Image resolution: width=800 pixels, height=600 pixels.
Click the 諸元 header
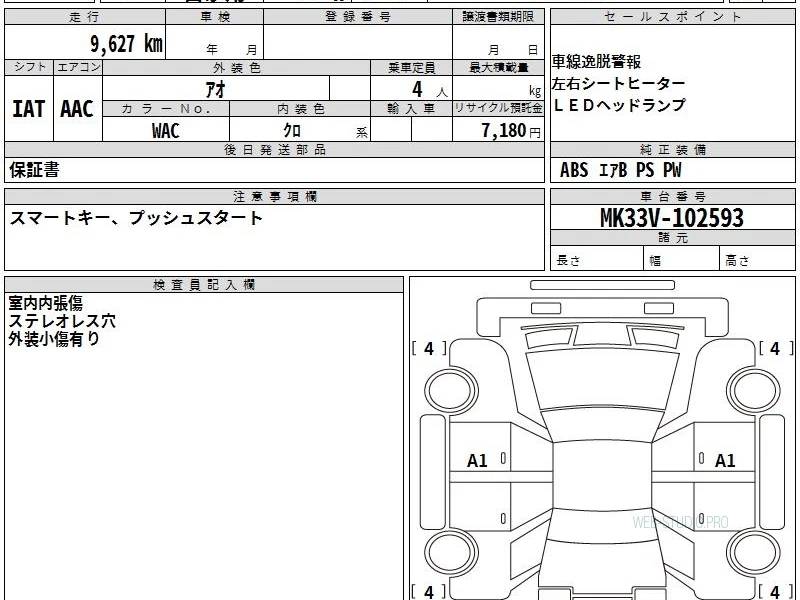[x=672, y=238]
